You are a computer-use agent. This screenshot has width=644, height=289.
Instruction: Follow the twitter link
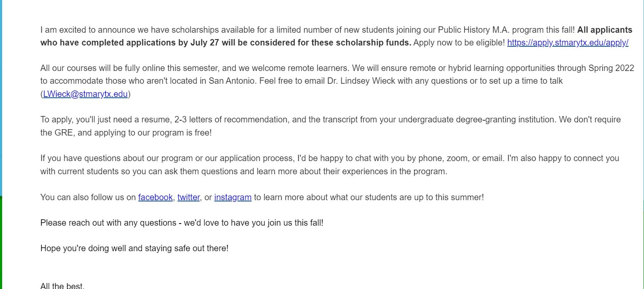click(188, 197)
